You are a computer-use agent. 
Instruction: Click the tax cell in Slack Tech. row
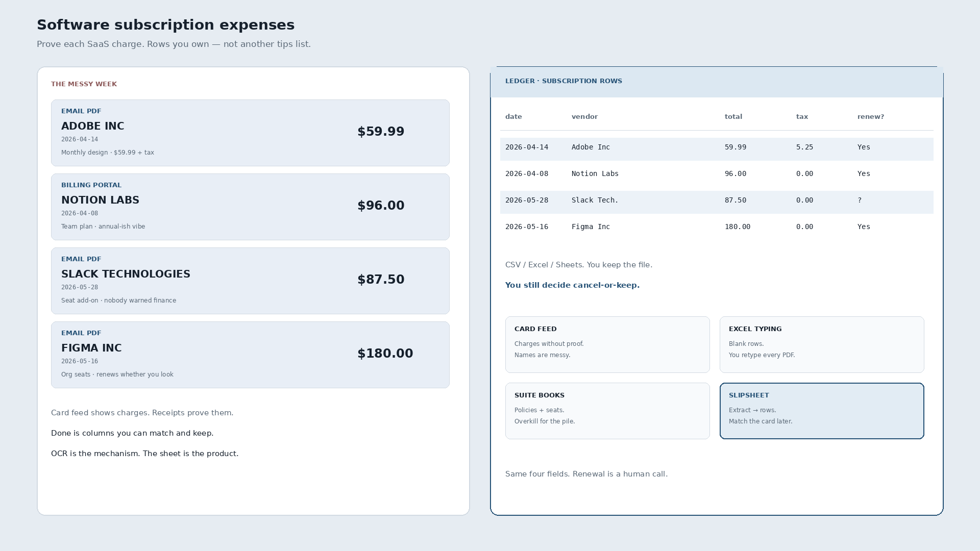pyautogui.click(x=804, y=201)
